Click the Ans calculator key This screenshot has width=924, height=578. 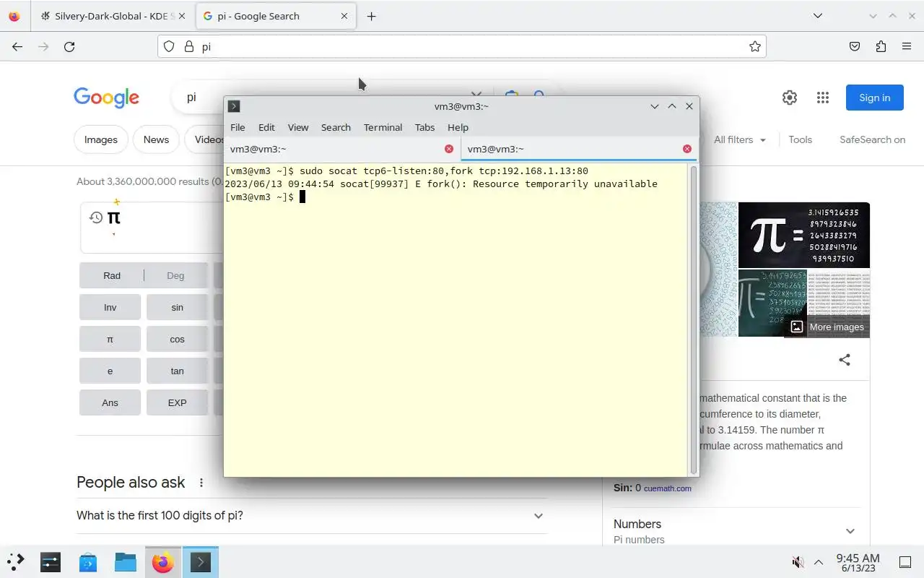coord(110,402)
